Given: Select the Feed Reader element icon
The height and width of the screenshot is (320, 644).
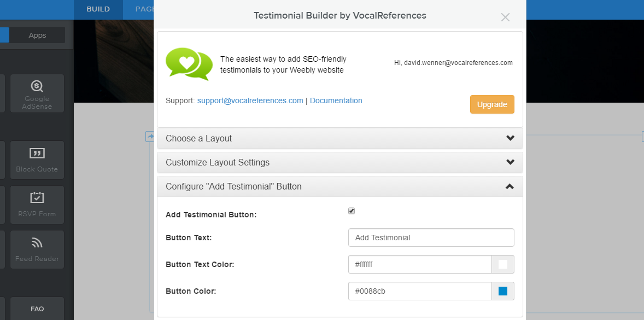Looking at the screenshot, I should [37, 243].
